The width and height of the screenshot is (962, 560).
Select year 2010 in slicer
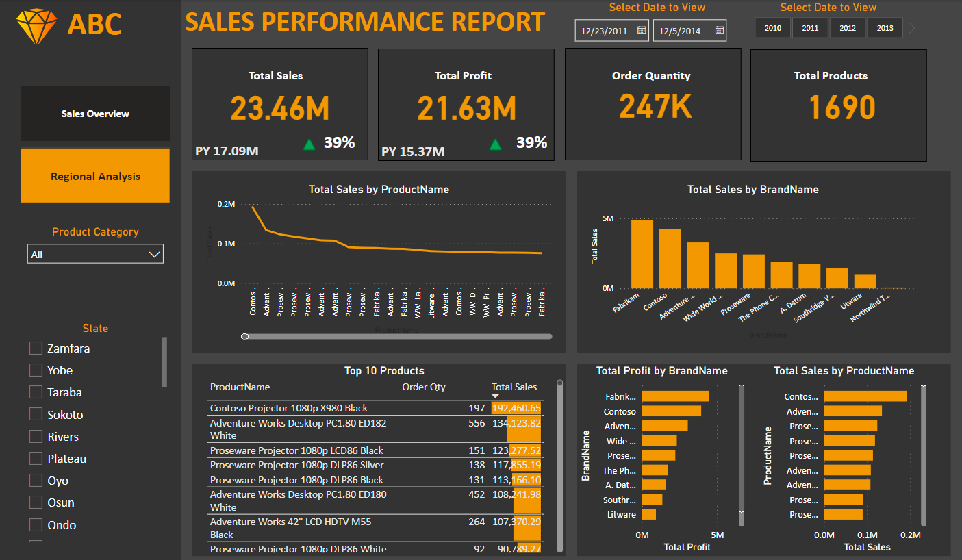click(x=773, y=28)
